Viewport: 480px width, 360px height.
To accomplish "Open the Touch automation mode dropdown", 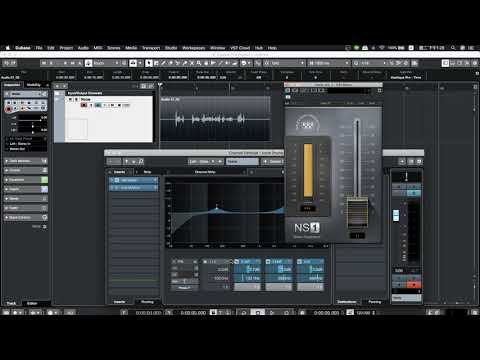I will [106, 63].
